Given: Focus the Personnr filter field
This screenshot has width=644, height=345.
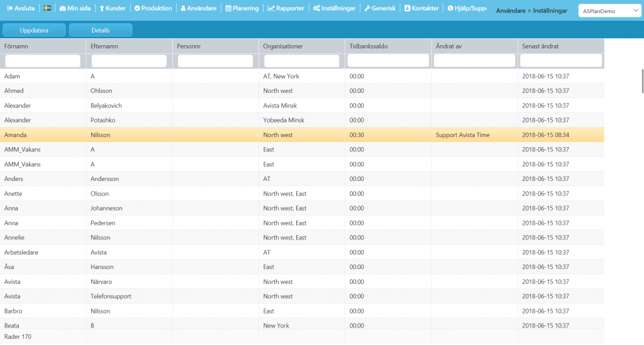Looking at the screenshot, I should tap(215, 61).
